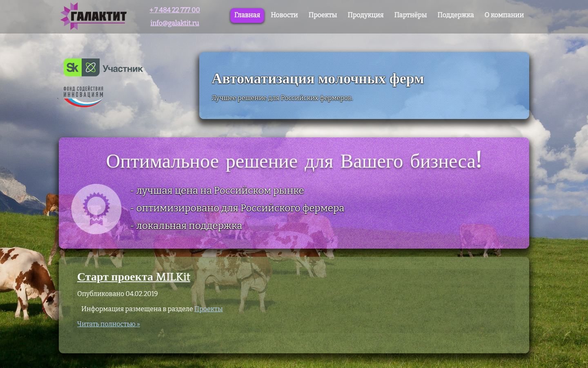The height and width of the screenshot is (368, 588).
Task: Click the text лучшая цена на Российском рынке
Action: pyautogui.click(x=217, y=191)
